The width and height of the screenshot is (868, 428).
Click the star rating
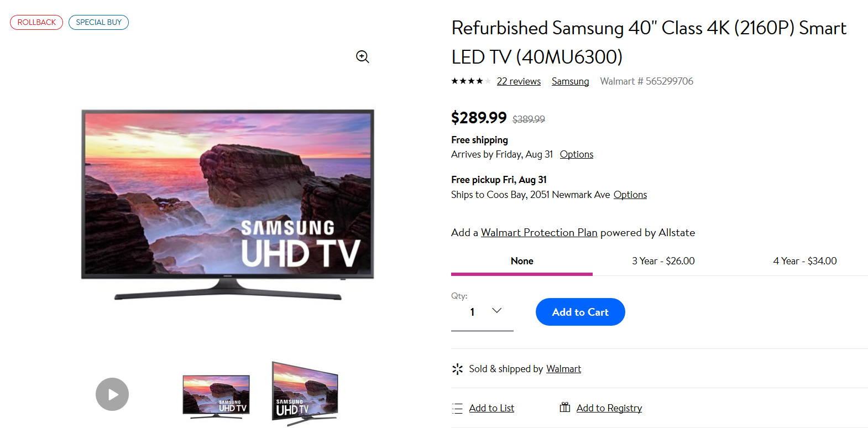[x=470, y=81]
